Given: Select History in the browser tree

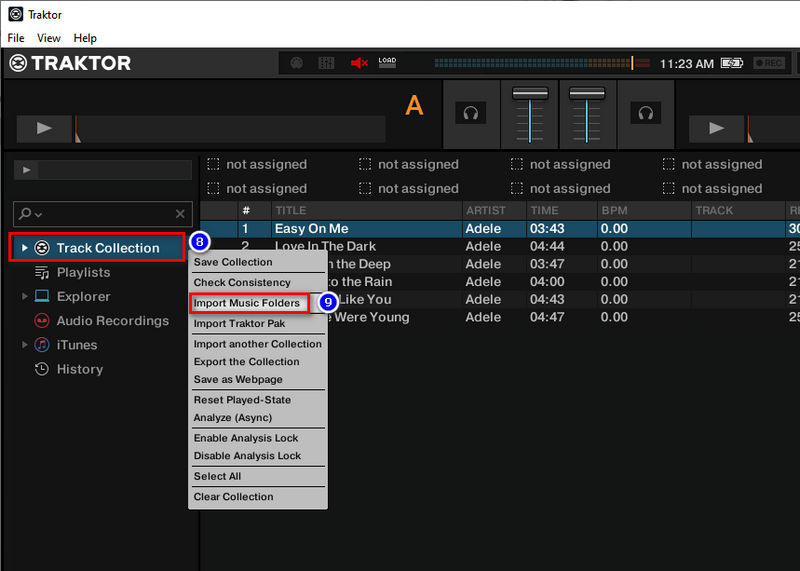Looking at the screenshot, I should pyautogui.click(x=80, y=369).
